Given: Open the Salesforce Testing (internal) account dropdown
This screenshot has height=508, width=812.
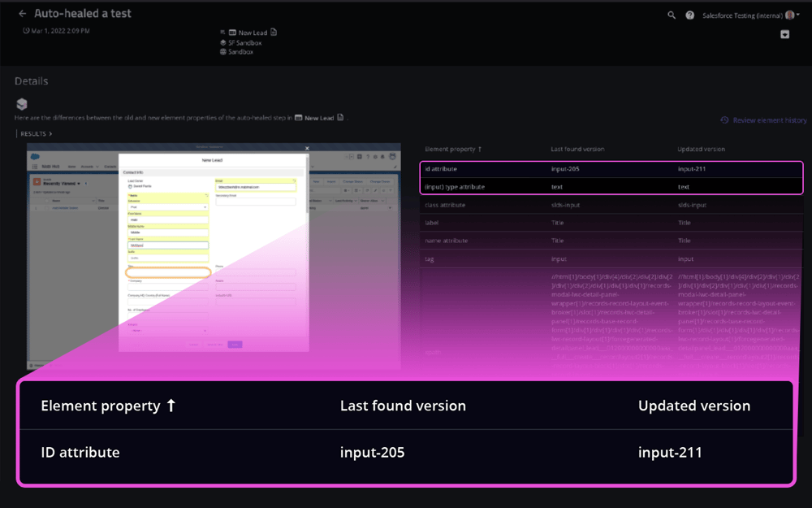Looking at the screenshot, I should [x=747, y=15].
